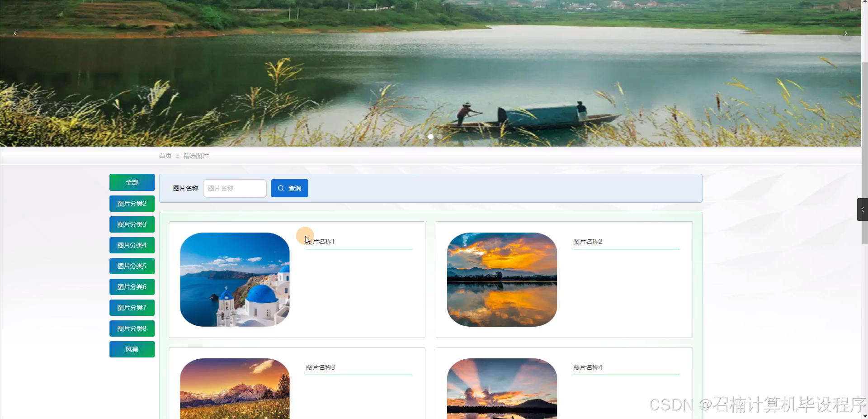This screenshot has height=419, width=868.
Task: Click the 图片名称1 title text
Action: pos(320,242)
